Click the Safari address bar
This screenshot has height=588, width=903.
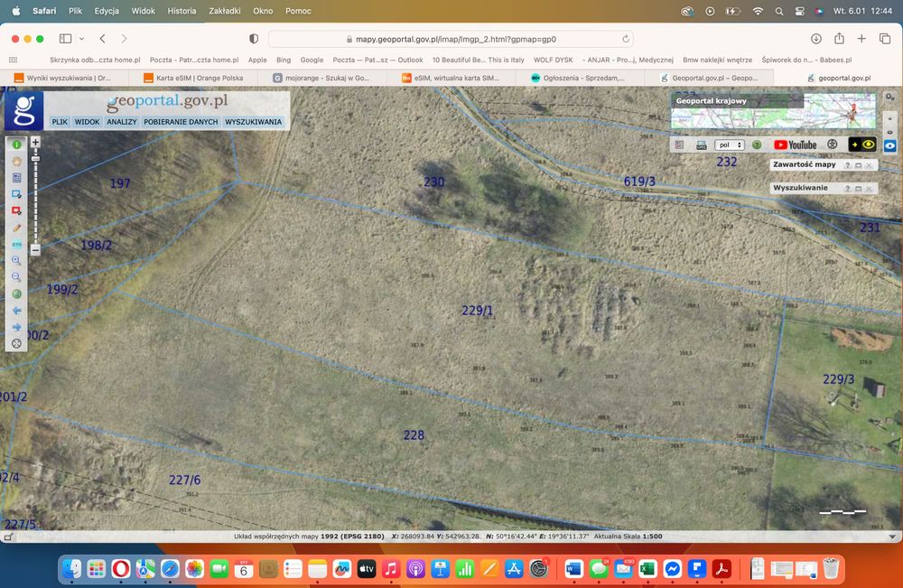point(451,39)
